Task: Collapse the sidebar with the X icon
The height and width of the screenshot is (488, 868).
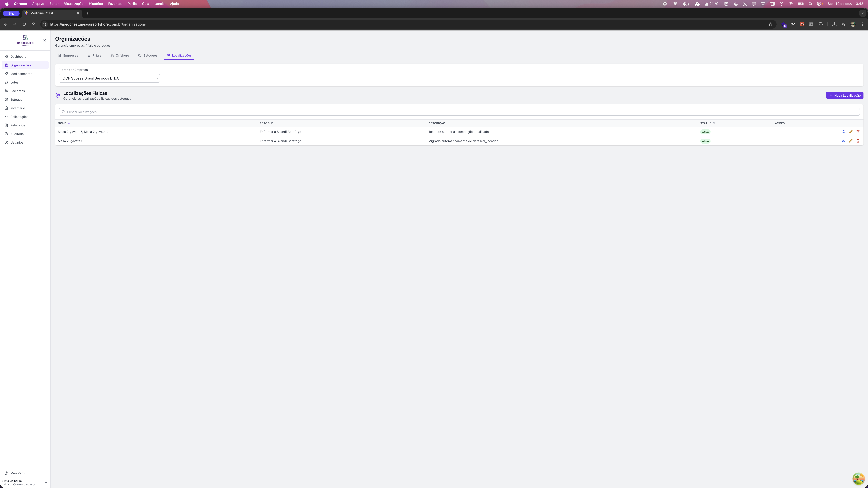Action: pos(44,40)
